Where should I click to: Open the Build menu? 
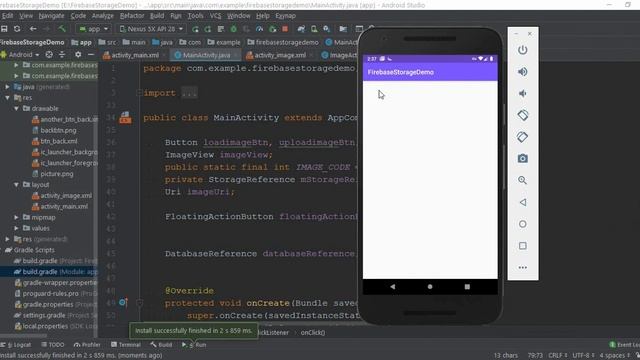[x=157, y=16]
